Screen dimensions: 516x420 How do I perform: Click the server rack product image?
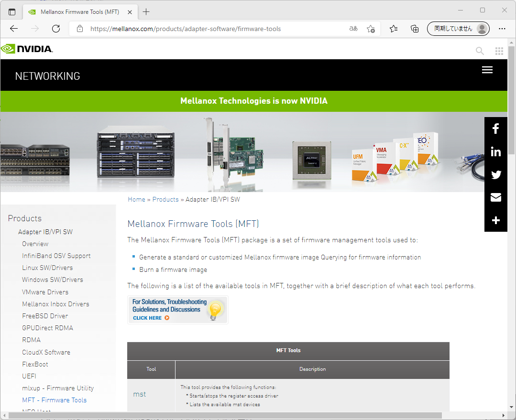click(x=136, y=152)
